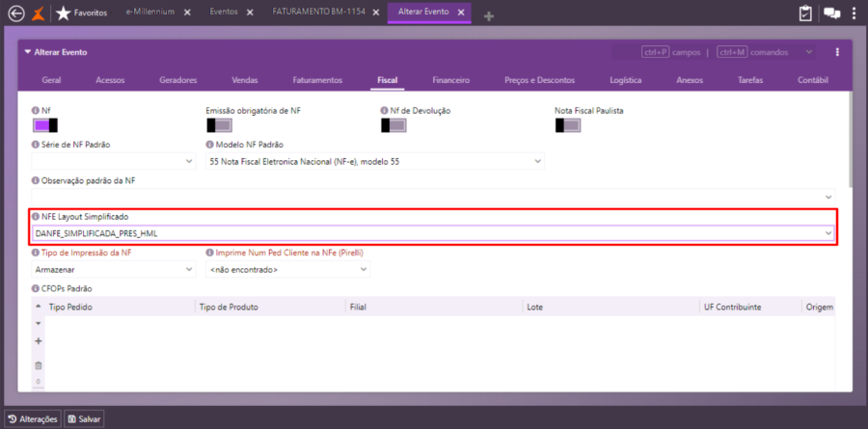Image resolution: width=868 pixels, height=429 pixels.
Task: Click info icon beside CFOPs Padrão
Action: click(36, 288)
